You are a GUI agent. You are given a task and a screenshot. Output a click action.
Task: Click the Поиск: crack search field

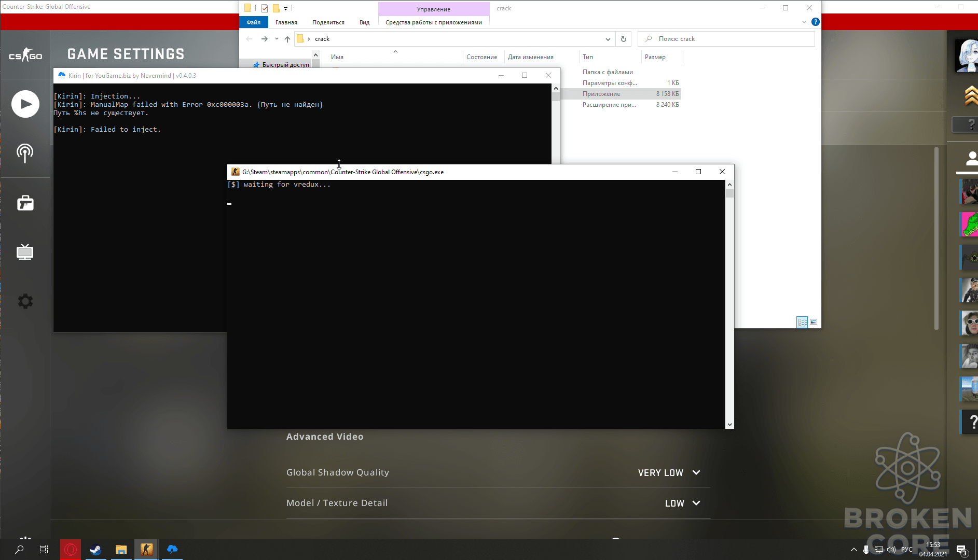tap(726, 39)
